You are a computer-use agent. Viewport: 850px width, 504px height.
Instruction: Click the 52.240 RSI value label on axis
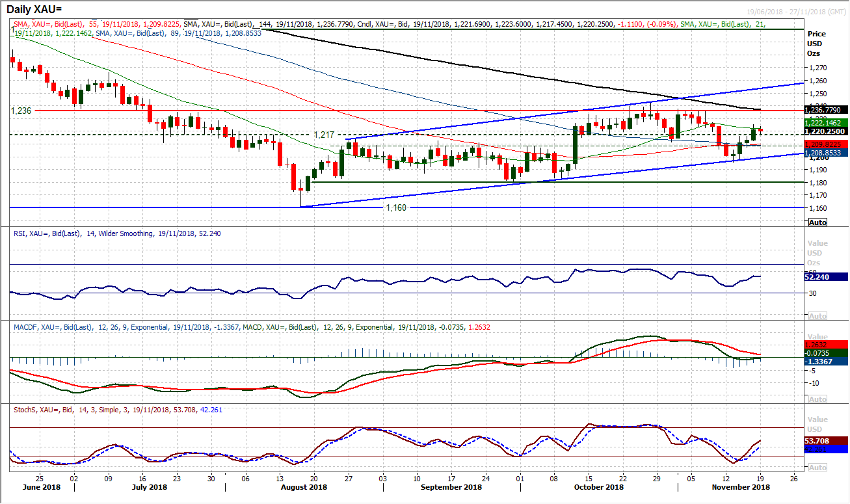pos(825,276)
